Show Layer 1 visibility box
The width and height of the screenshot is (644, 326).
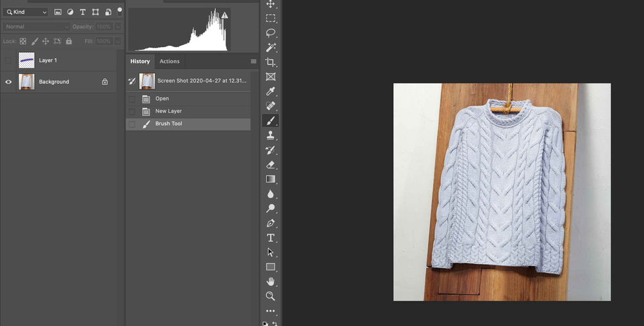coord(8,61)
